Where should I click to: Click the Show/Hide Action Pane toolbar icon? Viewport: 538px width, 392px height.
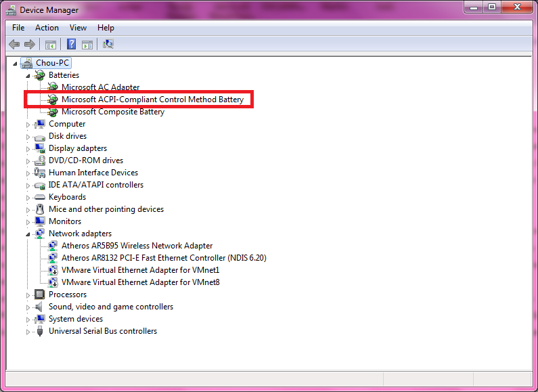point(87,44)
